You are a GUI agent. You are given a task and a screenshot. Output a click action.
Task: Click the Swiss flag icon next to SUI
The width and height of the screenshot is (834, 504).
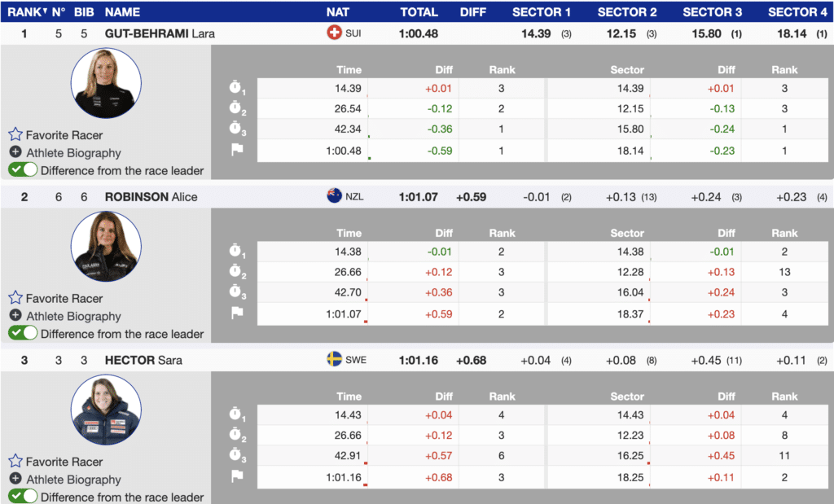click(x=334, y=33)
